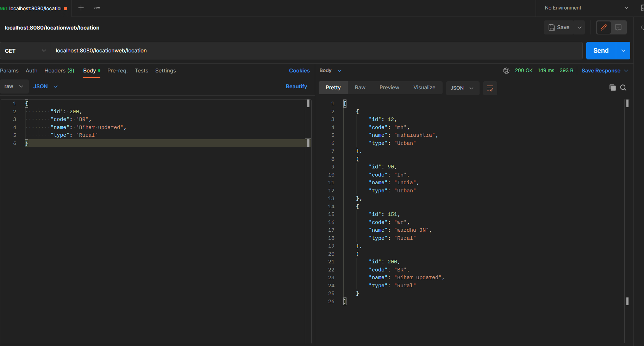Switch to Preview response view

pos(389,88)
